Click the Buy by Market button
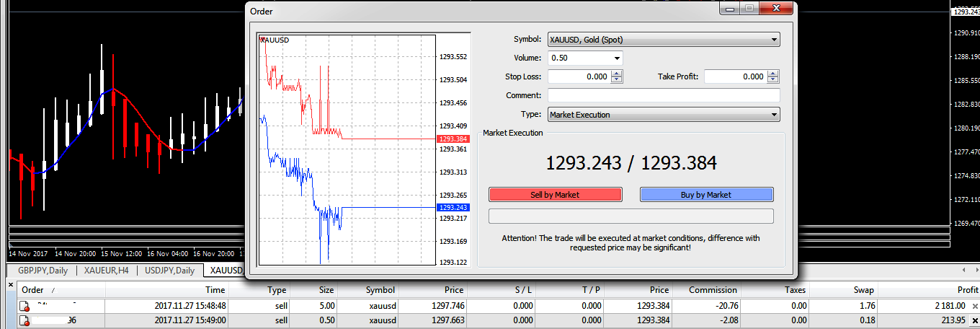 click(x=706, y=194)
